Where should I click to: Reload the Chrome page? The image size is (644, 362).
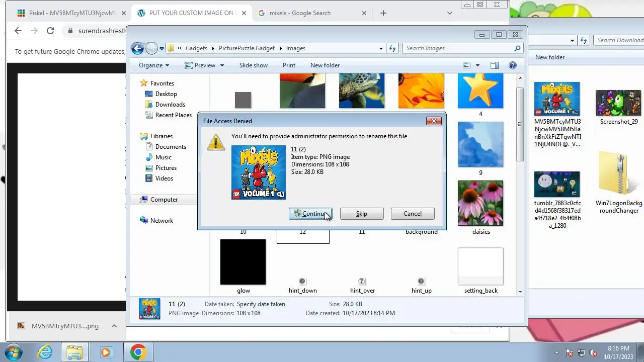tap(50, 31)
